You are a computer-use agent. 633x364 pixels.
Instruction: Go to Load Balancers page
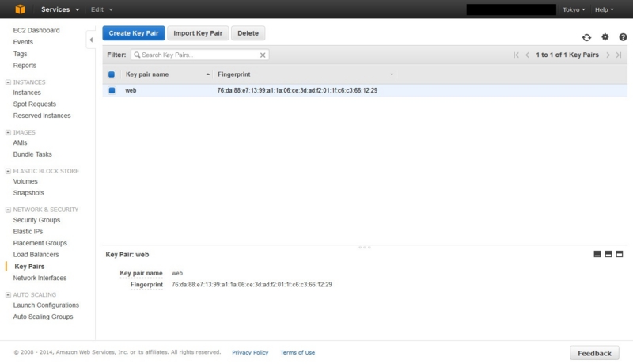click(36, 255)
